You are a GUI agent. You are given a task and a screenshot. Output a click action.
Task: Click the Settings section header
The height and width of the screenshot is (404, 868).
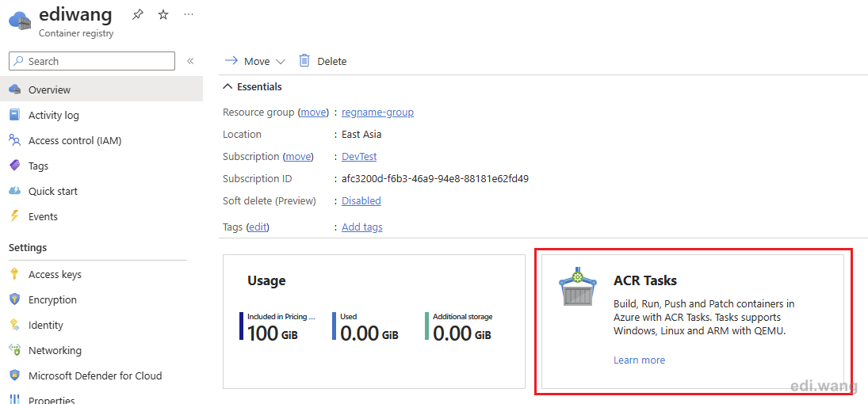coord(28,247)
